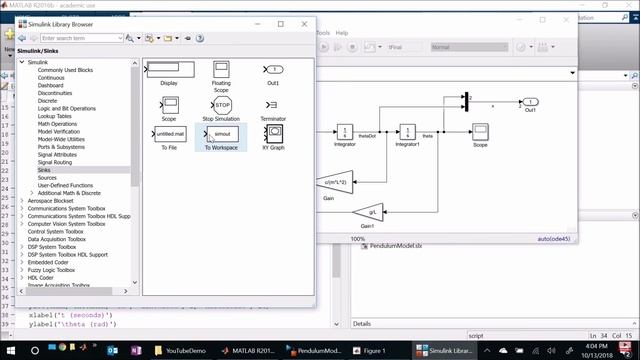Switch to Figure 1 taskbar button
This screenshot has width=640, height=360.
point(369,351)
